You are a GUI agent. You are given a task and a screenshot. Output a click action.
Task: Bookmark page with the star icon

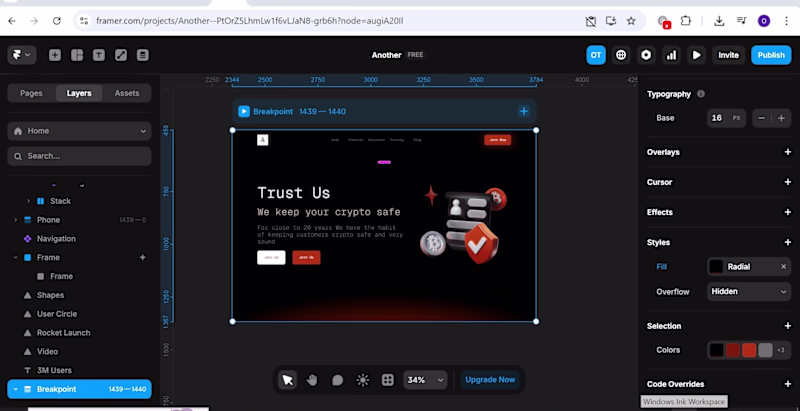click(631, 21)
